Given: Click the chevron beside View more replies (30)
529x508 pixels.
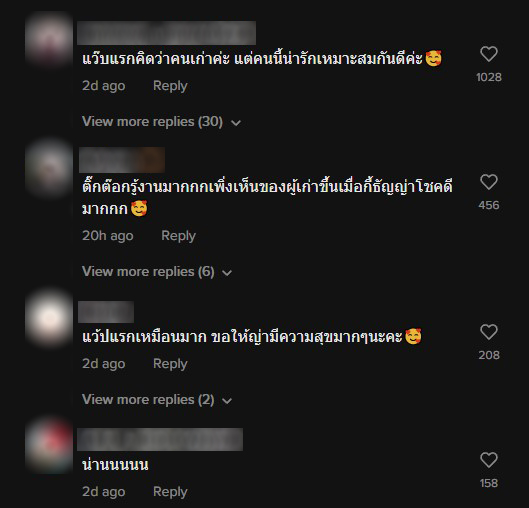Looking at the screenshot, I should click(x=236, y=123).
